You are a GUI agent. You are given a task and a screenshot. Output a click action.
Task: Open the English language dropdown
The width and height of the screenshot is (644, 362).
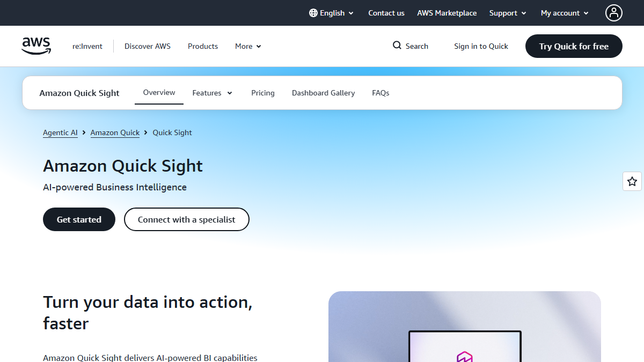click(332, 13)
